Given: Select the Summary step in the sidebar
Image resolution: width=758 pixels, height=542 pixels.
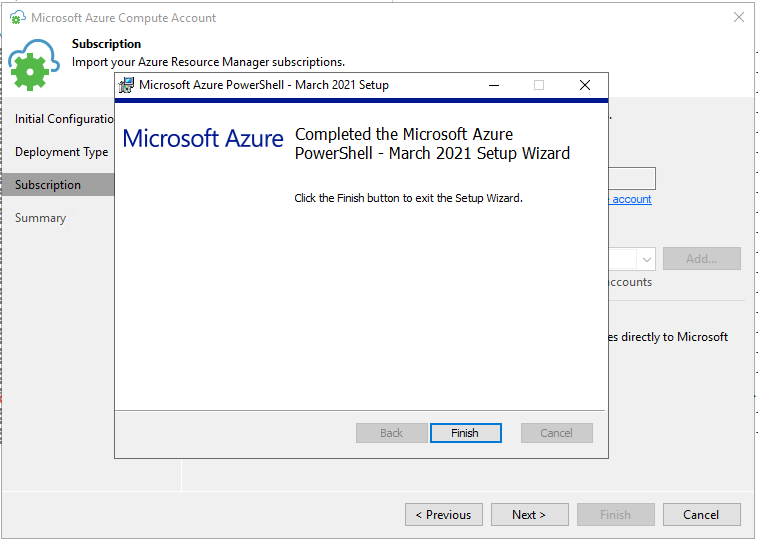Looking at the screenshot, I should 41,218.
